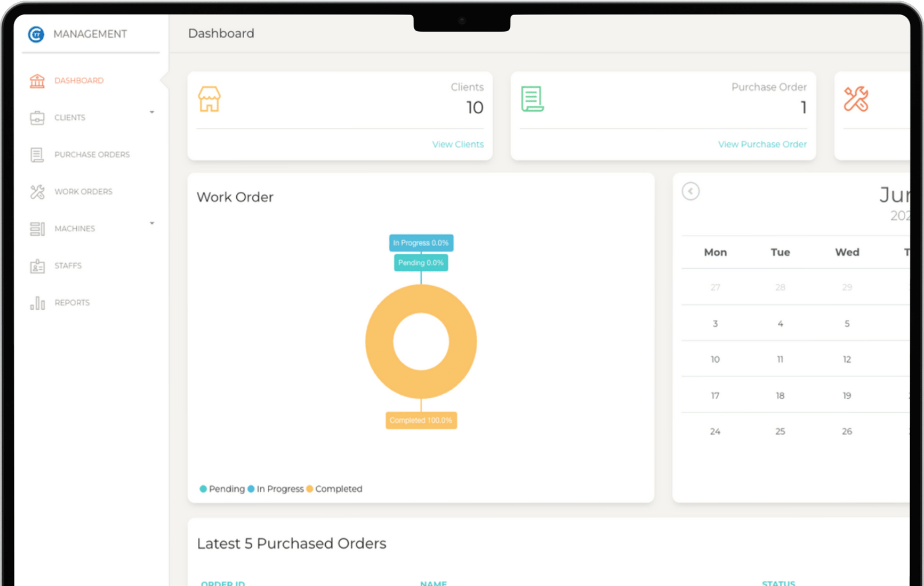Select calendar date 19

[x=847, y=396]
